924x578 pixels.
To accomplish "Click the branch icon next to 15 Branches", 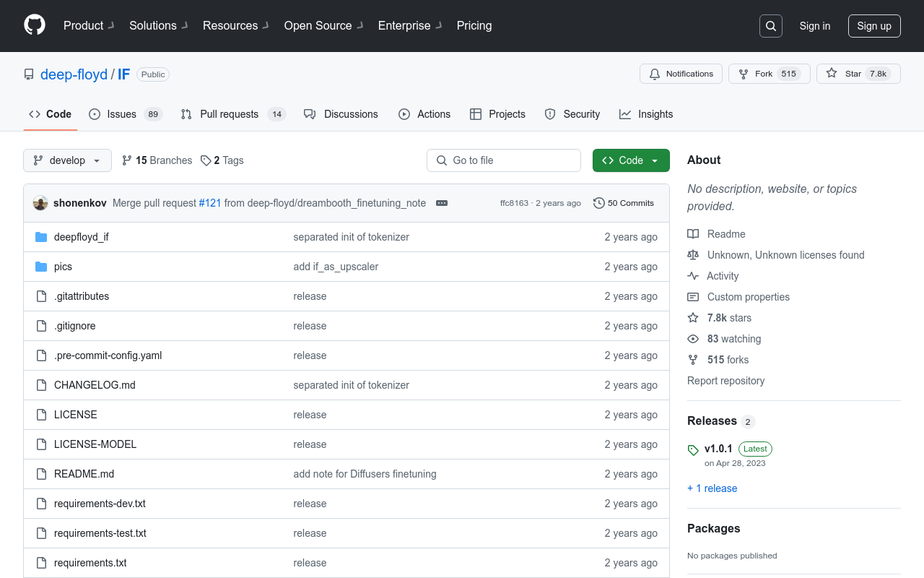I will click(x=127, y=160).
